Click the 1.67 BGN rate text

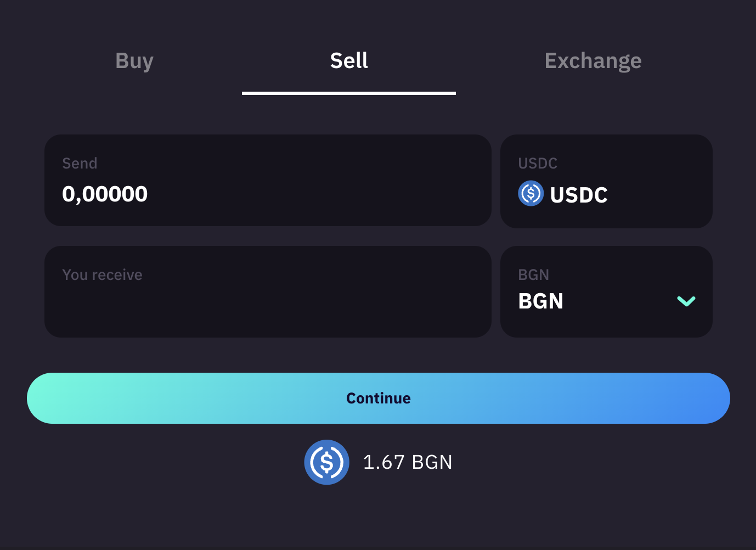(408, 462)
